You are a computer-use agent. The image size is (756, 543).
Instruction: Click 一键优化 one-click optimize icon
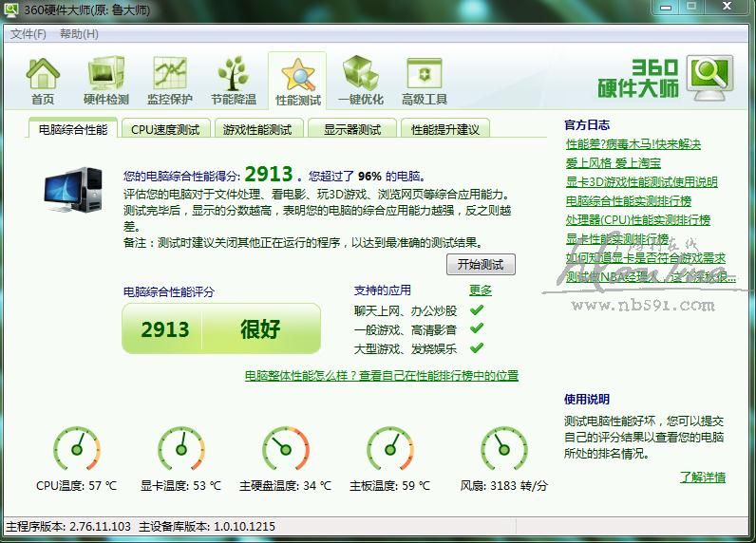point(361,80)
